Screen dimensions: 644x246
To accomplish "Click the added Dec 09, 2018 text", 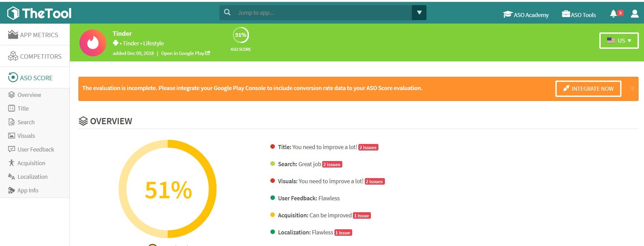I will [133, 53].
